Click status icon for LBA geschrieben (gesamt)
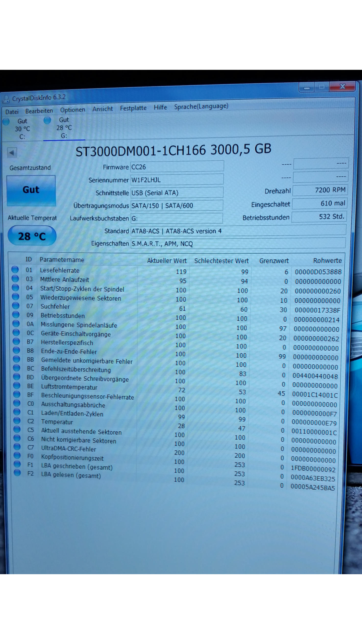 17,464
